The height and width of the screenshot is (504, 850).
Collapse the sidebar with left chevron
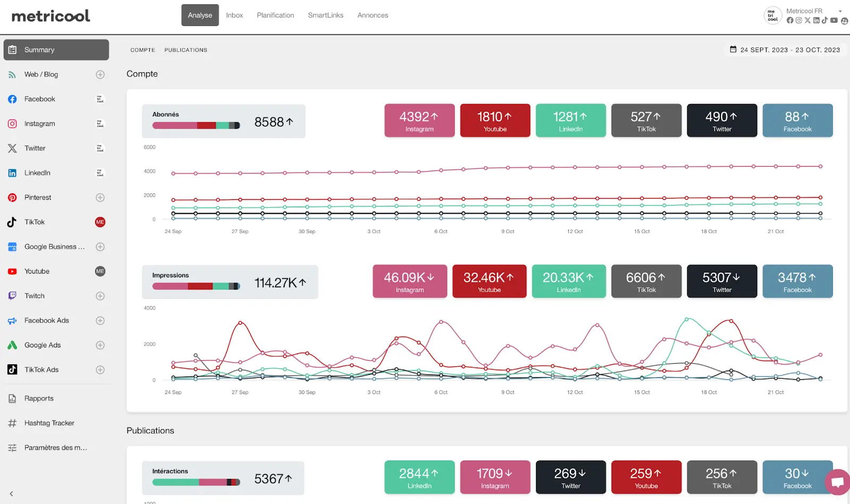pyautogui.click(x=11, y=494)
